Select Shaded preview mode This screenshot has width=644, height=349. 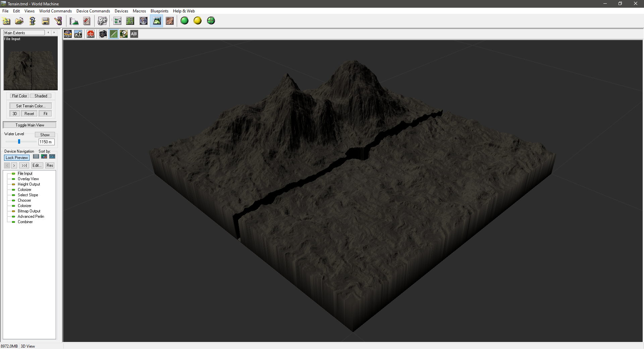pos(41,96)
